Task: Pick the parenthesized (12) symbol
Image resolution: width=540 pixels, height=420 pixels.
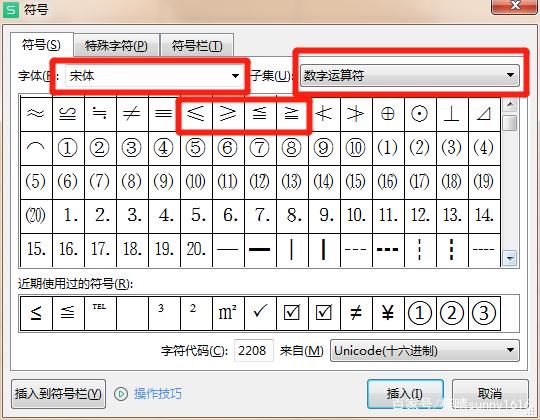Action: [x=260, y=181]
